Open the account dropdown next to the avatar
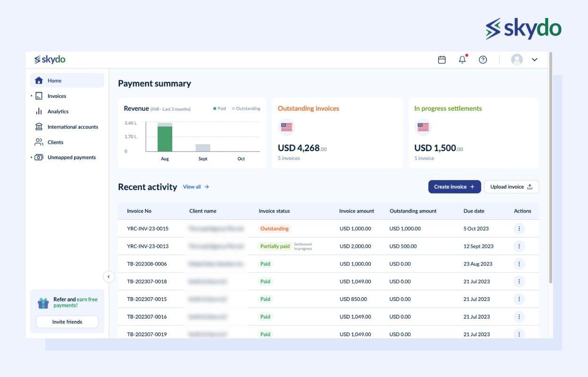Screen dimensions: 588x377 tap(534, 59)
